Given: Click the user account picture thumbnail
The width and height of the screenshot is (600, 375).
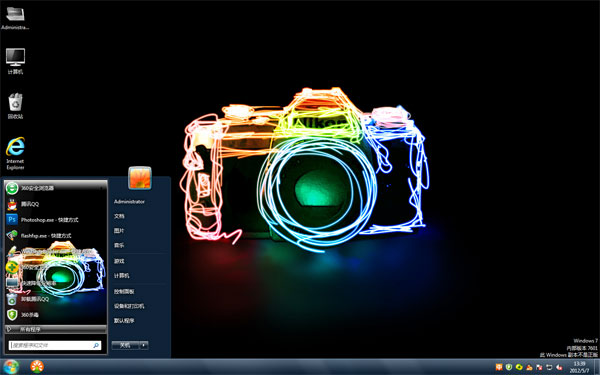Looking at the screenshot, I should coord(140,178).
